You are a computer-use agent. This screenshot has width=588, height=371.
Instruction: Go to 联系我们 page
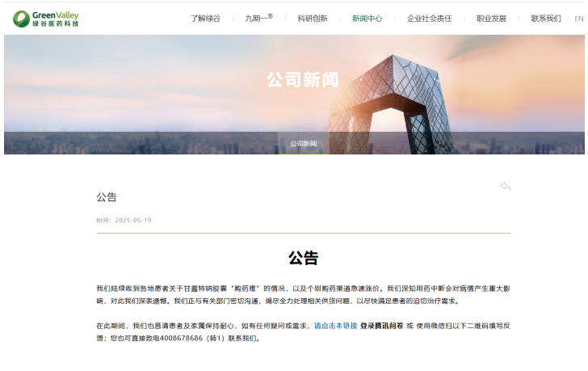(546, 19)
